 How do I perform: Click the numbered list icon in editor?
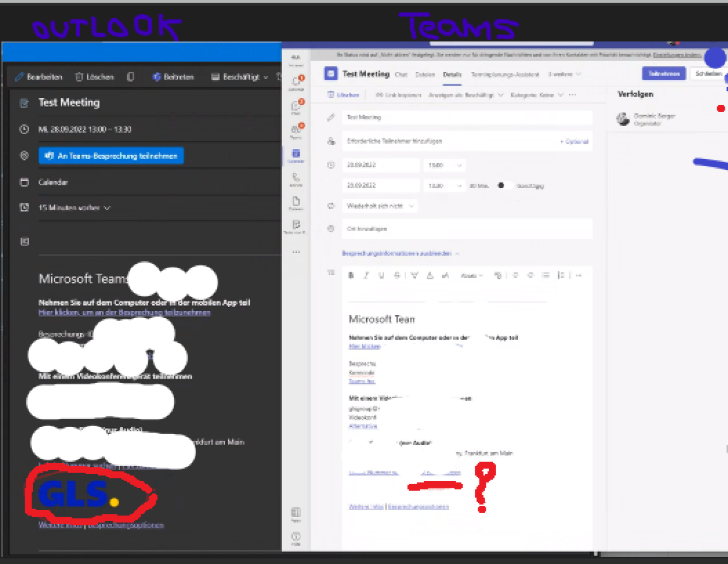click(x=561, y=276)
